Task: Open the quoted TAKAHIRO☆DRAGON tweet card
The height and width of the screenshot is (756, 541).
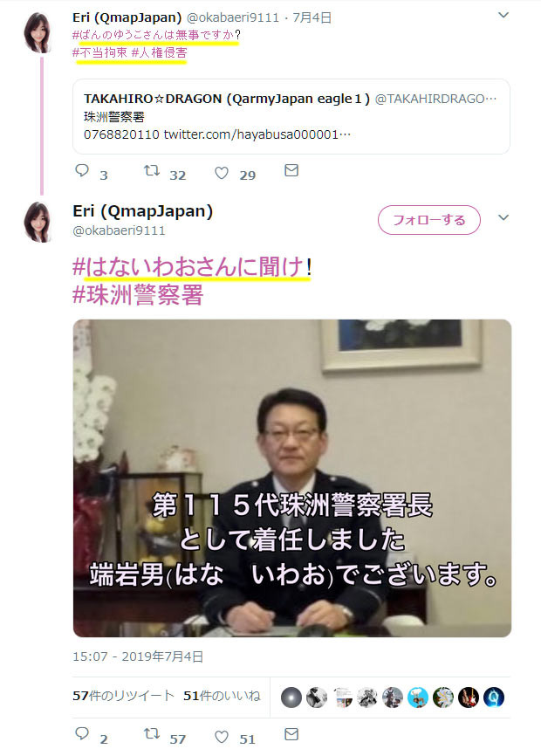Action: coord(291,117)
